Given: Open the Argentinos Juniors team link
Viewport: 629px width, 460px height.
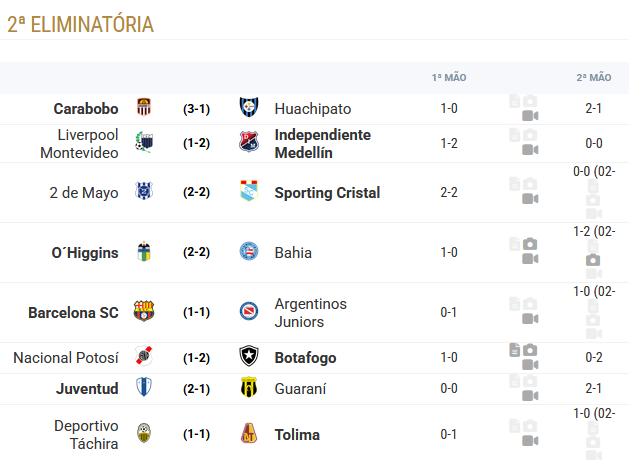Looking at the screenshot, I should pos(310,312).
